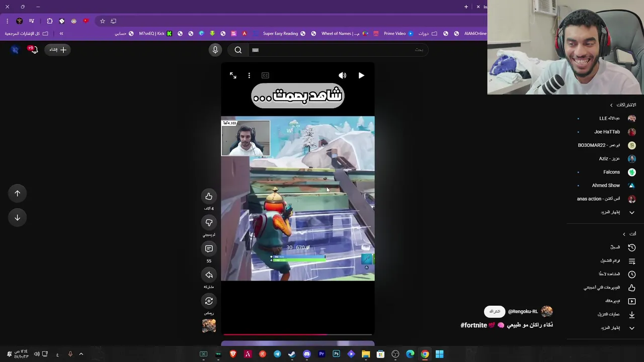Open the browser three-dot menu
The height and width of the screenshot is (362, 644).
[7, 21]
